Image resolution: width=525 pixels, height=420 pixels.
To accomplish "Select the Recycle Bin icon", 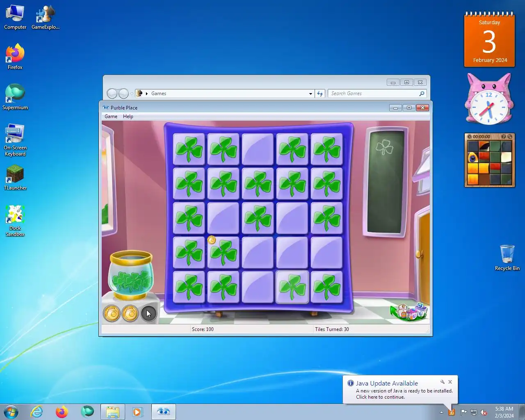I will click(507, 258).
